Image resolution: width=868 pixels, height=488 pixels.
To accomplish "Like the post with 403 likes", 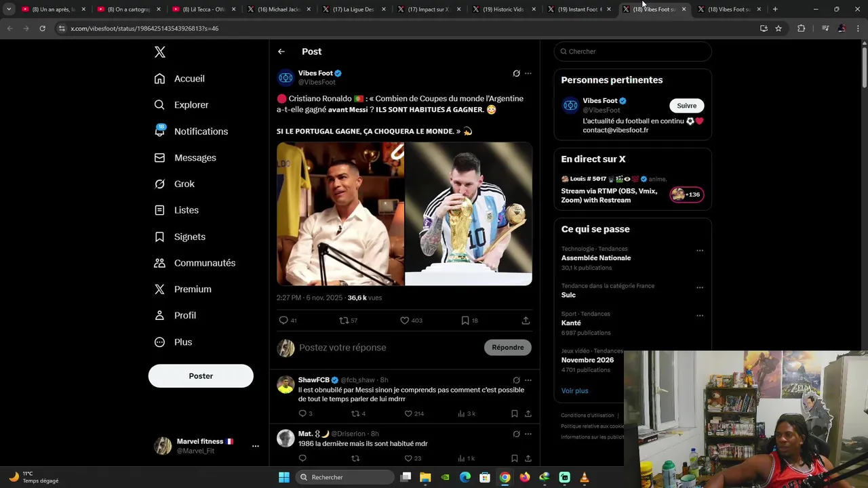I will [x=404, y=321].
